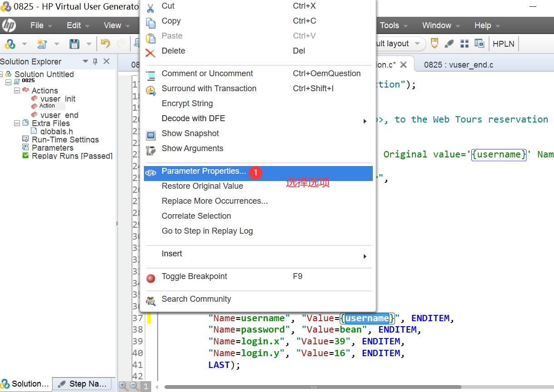Click the Save floppy disk icon
The image size is (554, 392).
(x=74, y=44)
